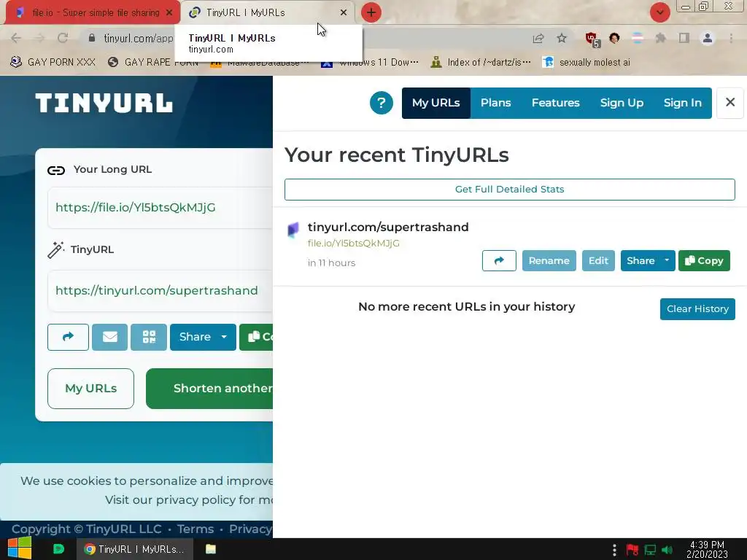Click the browser forward arrow
The width and height of the screenshot is (747, 560).
[x=39, y=38]
